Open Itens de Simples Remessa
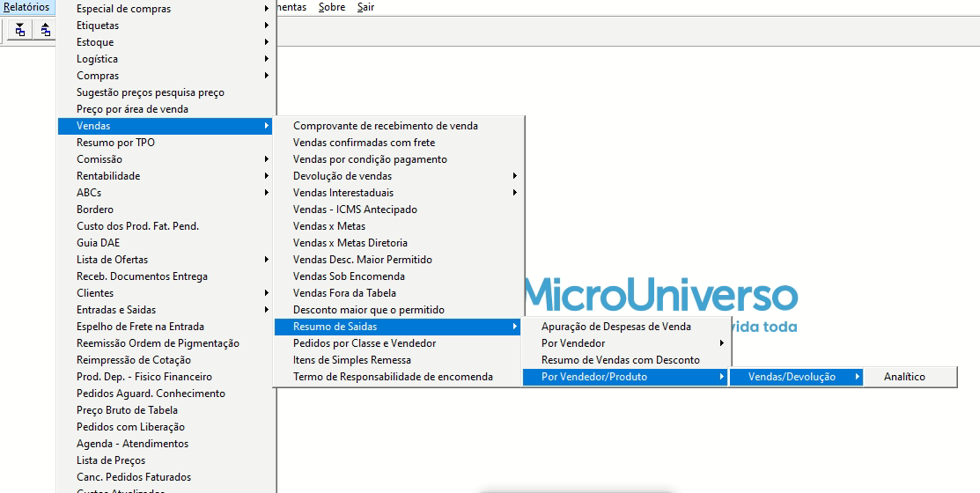Screen dimensions: 980x493 pos(397,360)
